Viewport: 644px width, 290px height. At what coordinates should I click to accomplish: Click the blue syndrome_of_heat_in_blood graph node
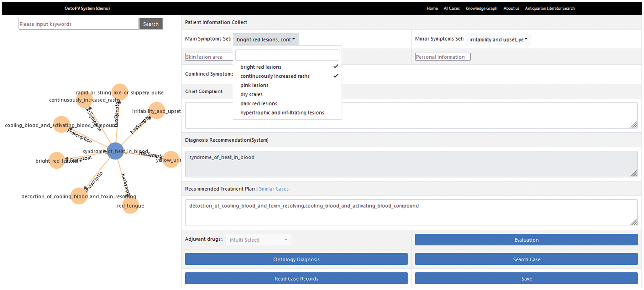115,151
